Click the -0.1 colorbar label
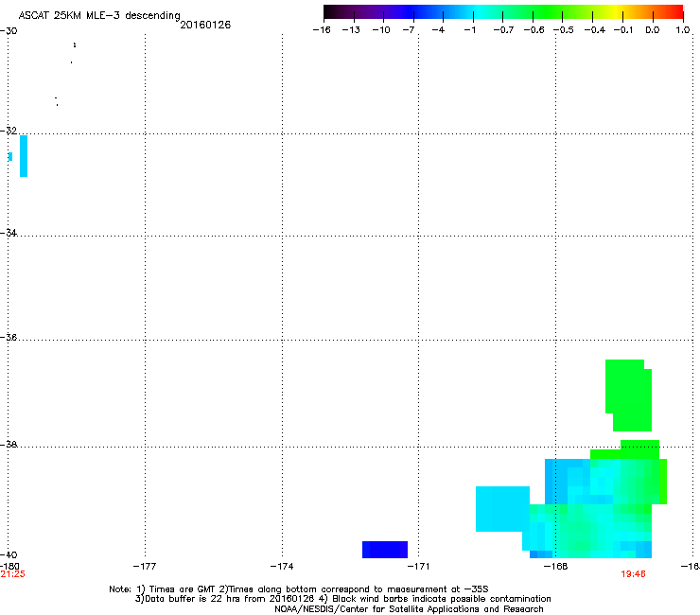The width and height of the screenshot is (700, 615). pos(623,30)
